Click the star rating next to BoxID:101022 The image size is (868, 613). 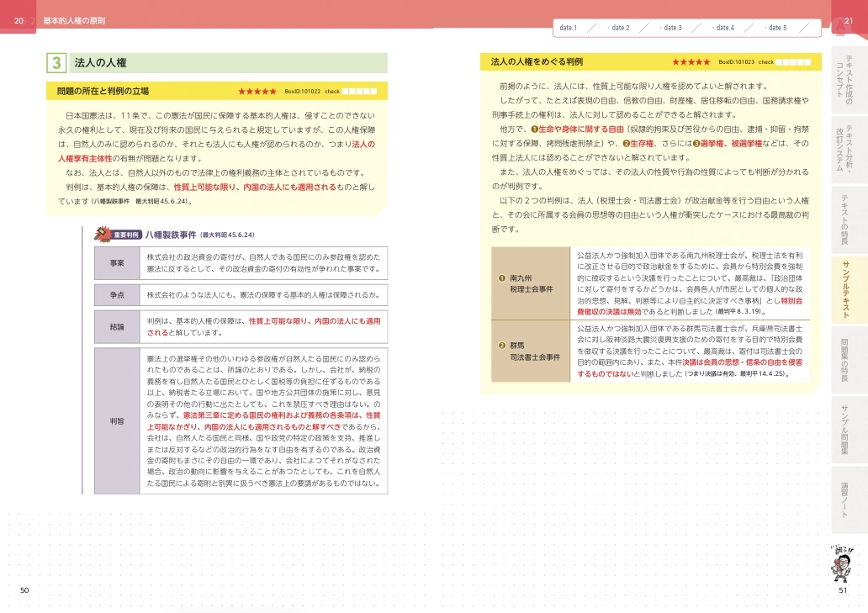tap(257, 92)
